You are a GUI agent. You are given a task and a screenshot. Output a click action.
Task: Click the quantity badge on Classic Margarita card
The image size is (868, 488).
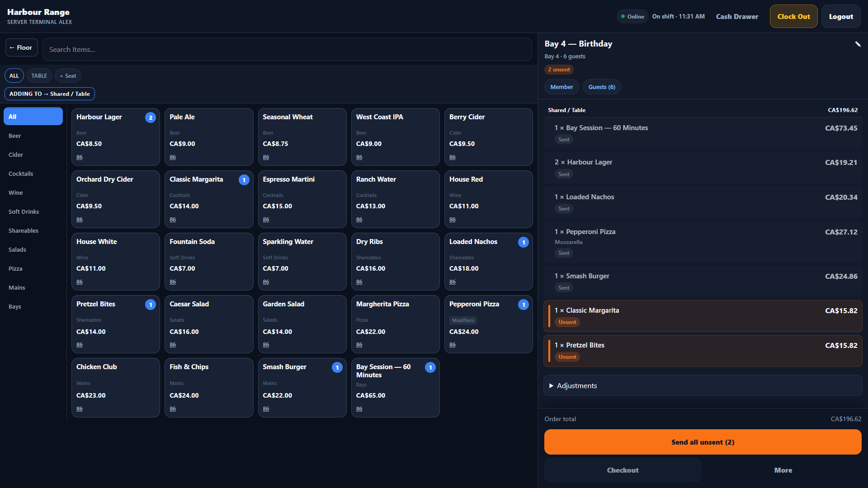[x=244, y=180]
